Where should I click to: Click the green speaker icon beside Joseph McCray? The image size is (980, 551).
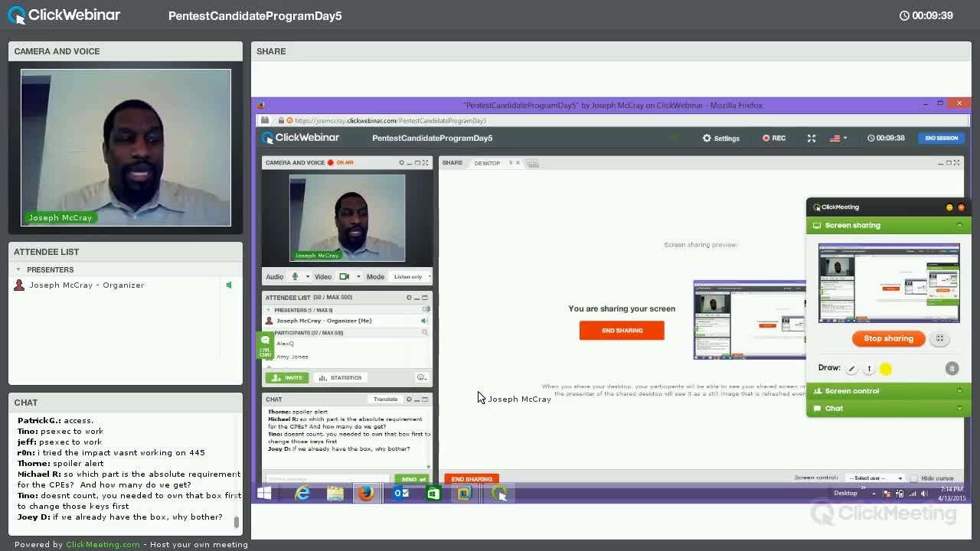228,285
